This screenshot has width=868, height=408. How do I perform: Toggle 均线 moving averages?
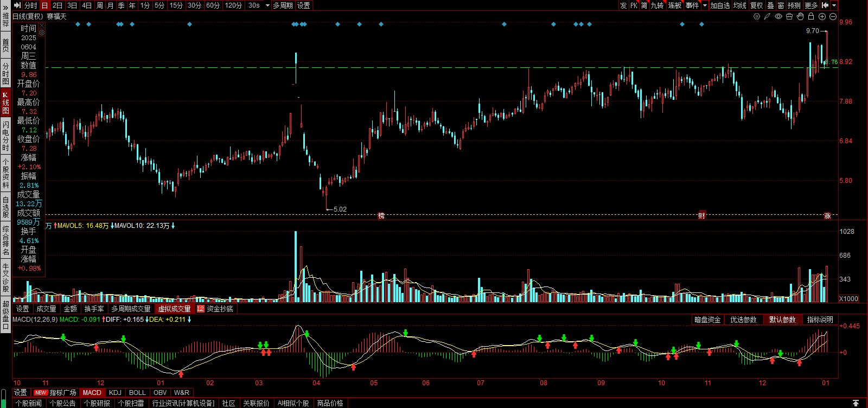pyautogui.click(x=740, y=5)
